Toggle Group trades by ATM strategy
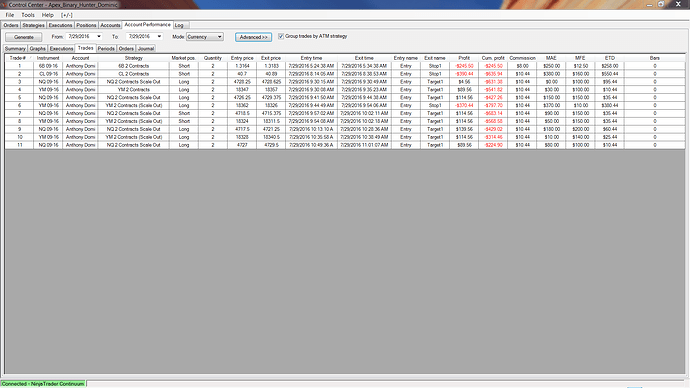 [281, 36]
